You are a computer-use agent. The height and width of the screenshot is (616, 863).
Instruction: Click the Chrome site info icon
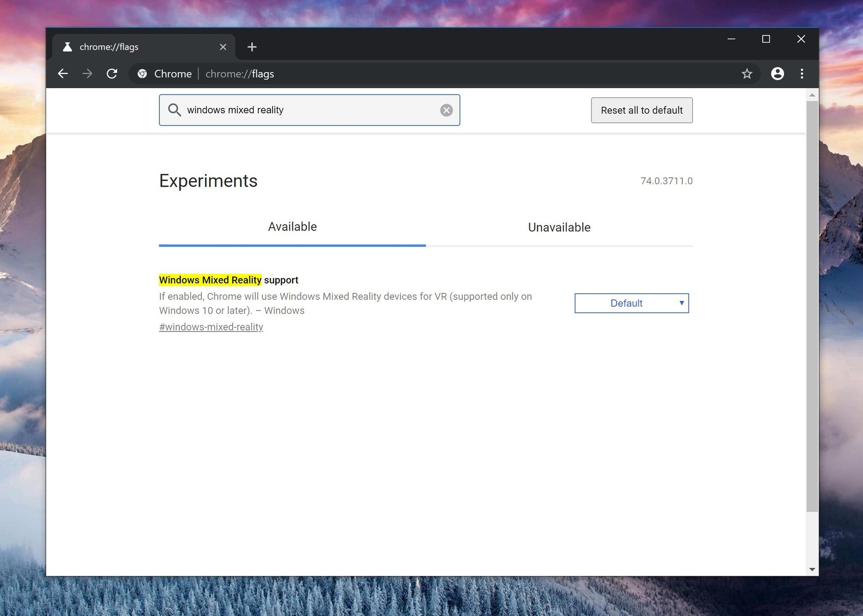pyautogui.click(x=142, y=74)
